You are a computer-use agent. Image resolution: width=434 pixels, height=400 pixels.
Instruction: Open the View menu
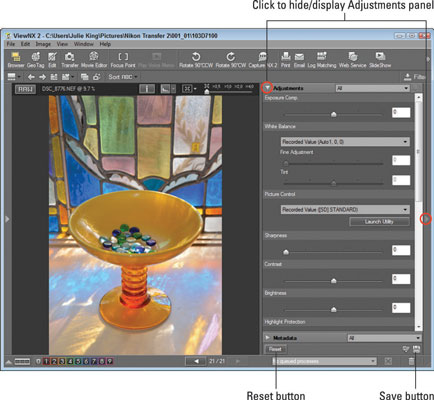point(62,44)
